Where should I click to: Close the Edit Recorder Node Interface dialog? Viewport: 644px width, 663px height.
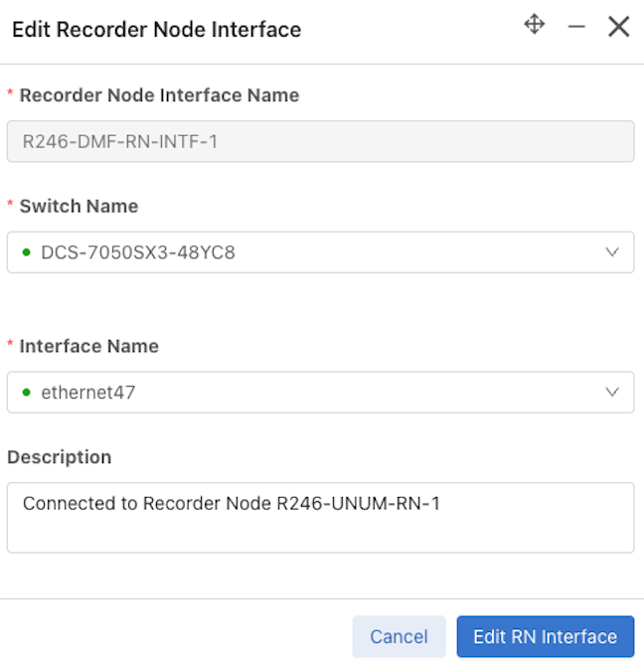coord(618,27)
